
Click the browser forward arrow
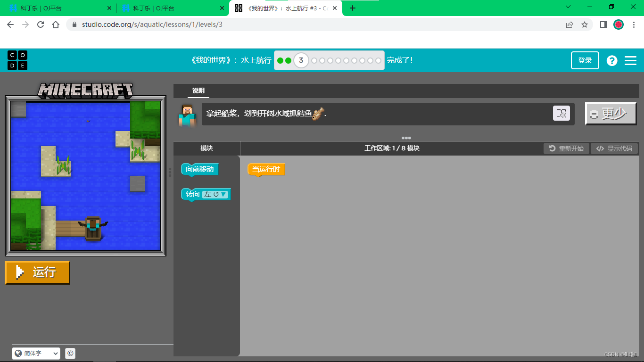[x=25, y=25]
